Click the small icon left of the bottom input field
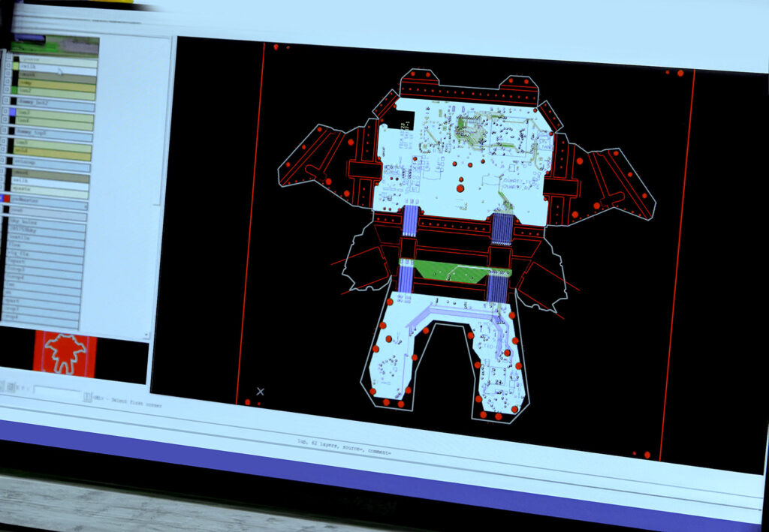 click(x=11, y=387)
